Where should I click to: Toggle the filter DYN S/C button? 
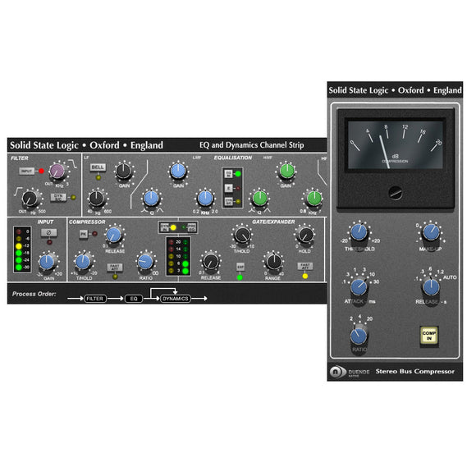[x=57, y=197]
